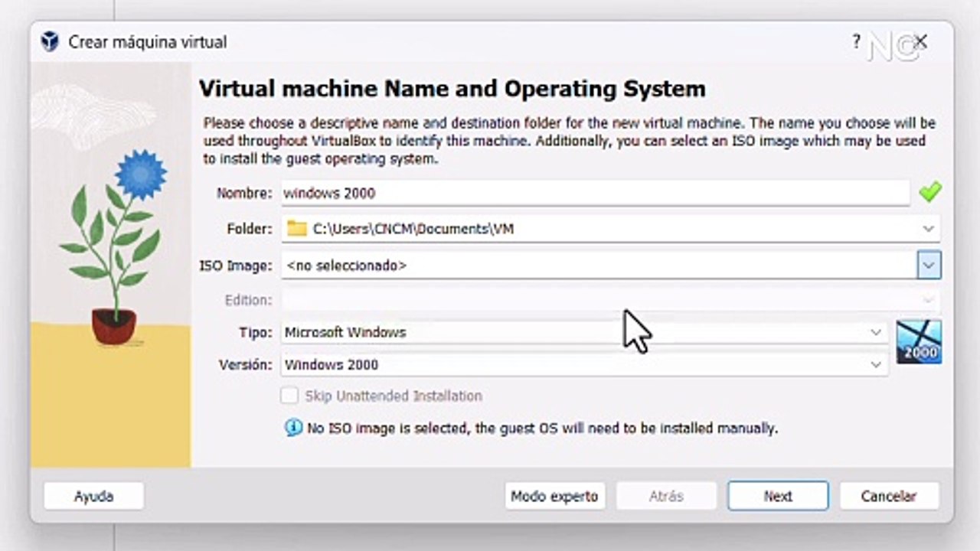Toggle Skip Unattended Installation checkbox
980x551 pixels.
pyautogui.click(x=289, y=396)
